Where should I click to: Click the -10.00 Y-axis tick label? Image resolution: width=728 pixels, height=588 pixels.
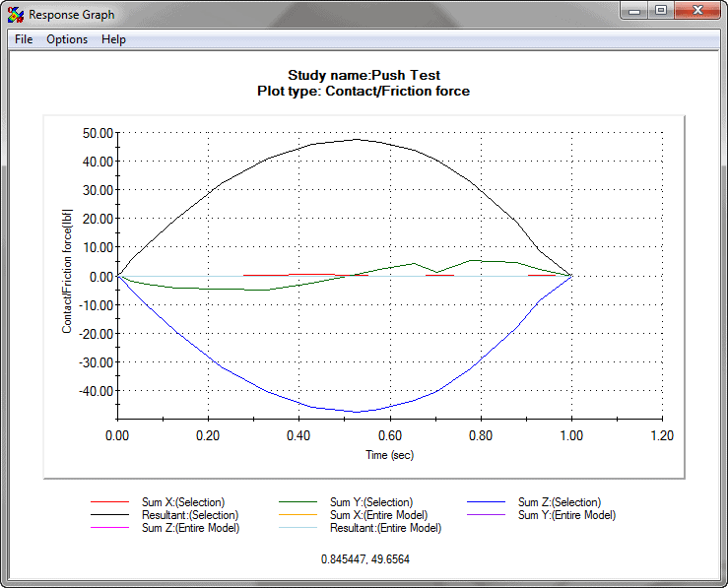coord(97,305)
